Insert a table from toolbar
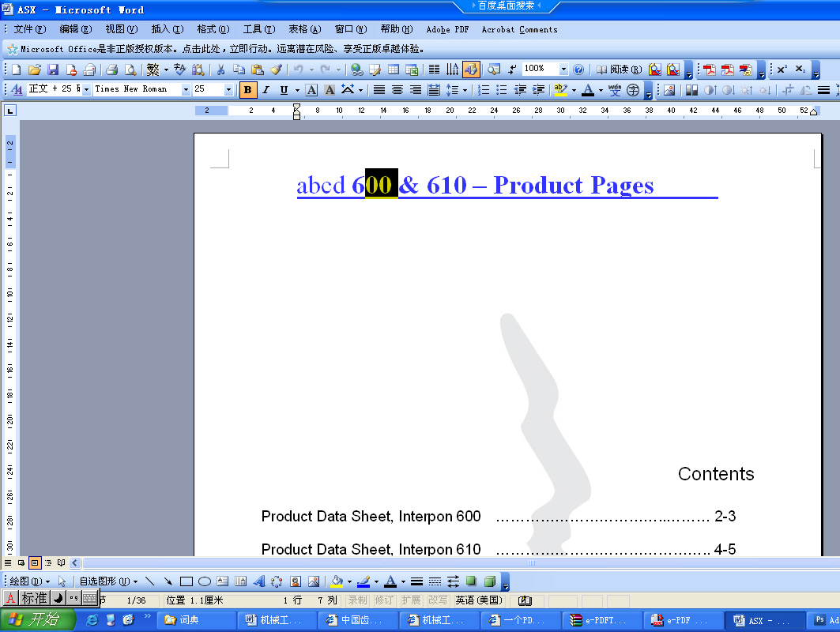840x632 pixels. point(394,70)
